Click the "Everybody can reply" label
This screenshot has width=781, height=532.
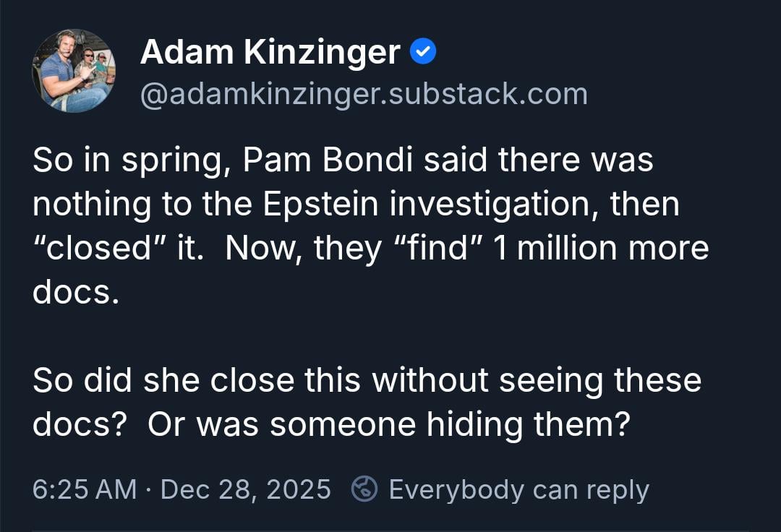pyautogui.click(x=518, y=489)
